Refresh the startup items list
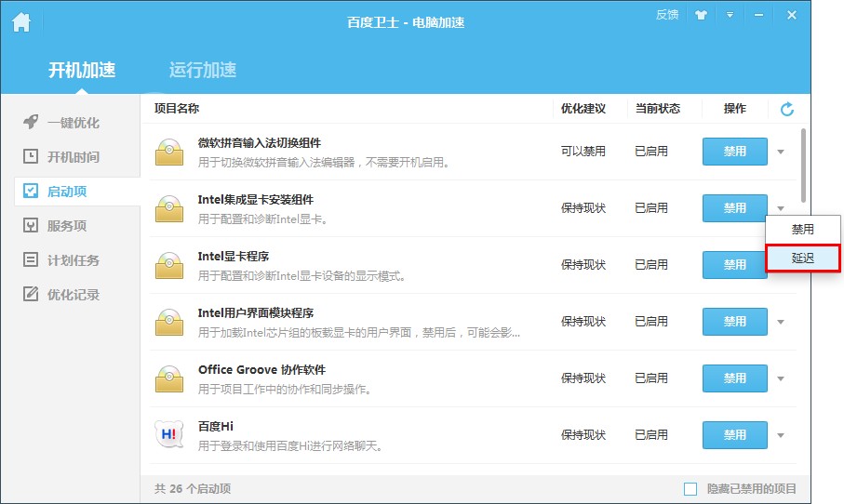Viewport: 844px width, 504px height. tap(787, 109)
